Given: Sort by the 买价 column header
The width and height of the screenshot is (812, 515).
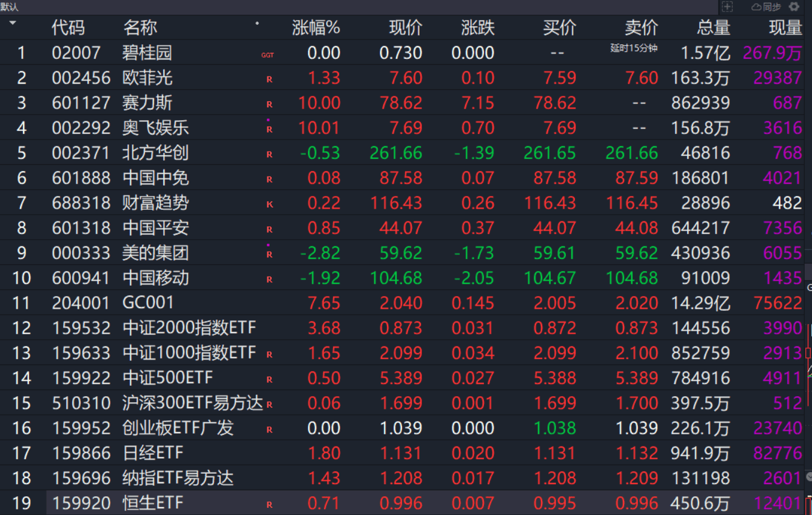Looking at the screenshot, I should pyautogui.click(x=560, y=28).
